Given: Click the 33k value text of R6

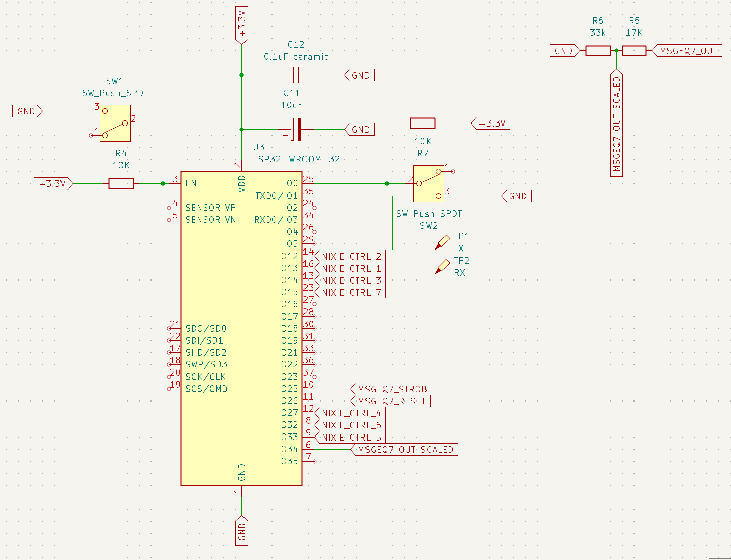Looking at the screenshot, I should pyautogui.click(x=598, y=33).
